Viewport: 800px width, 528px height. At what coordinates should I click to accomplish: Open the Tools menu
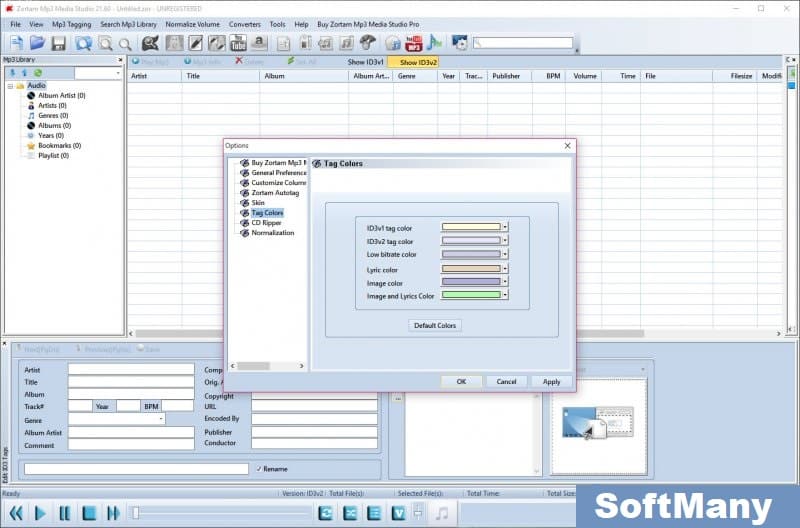tap(277, 24)
